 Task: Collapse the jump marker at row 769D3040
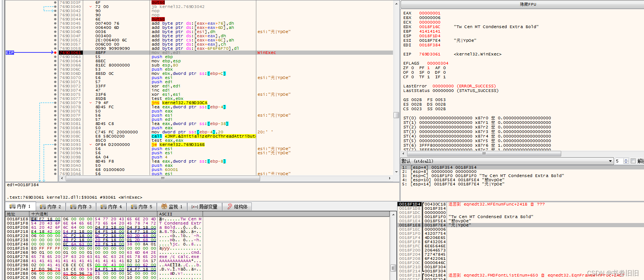pyautogui.click(x=90, y=7)
